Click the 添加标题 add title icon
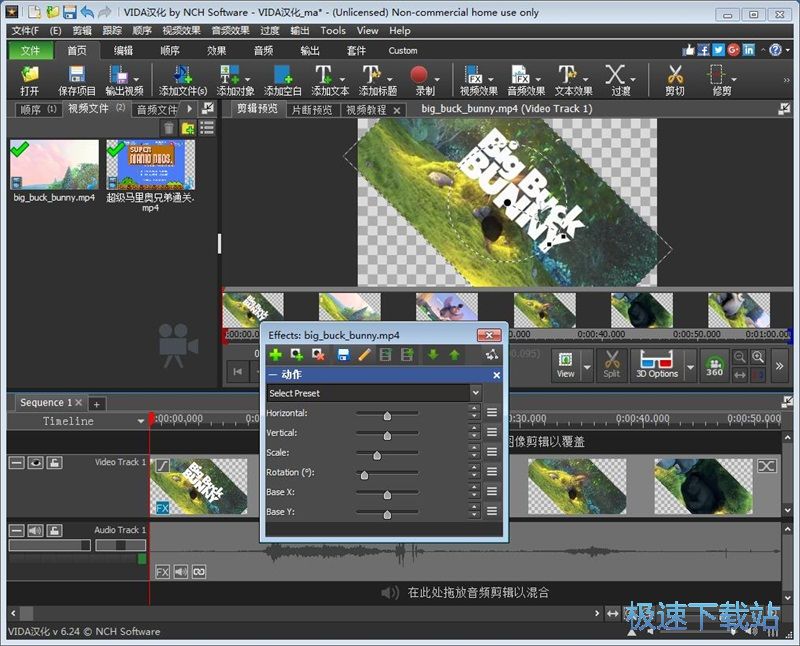The width and height of the screenshot is (800, 646). click(371, 80)
